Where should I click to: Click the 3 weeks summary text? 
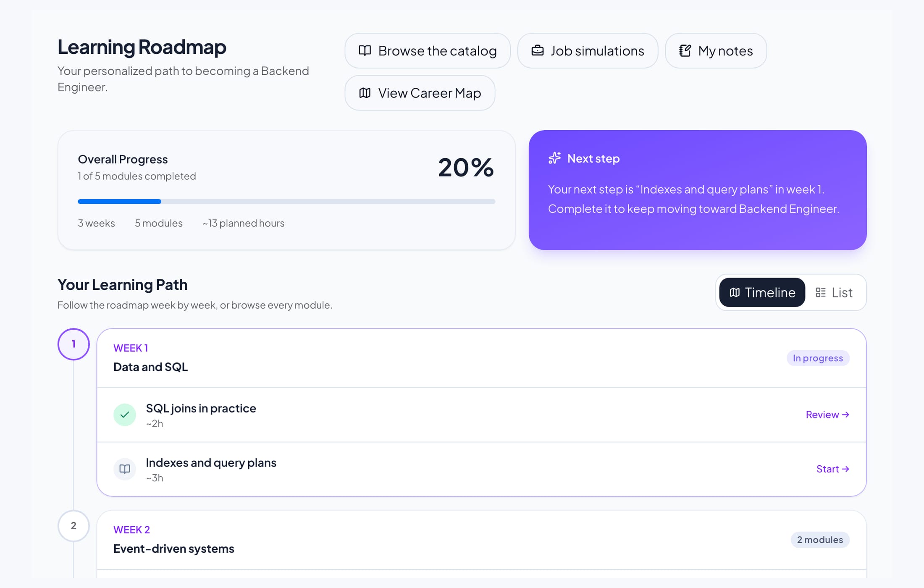(x=96, y=223)
